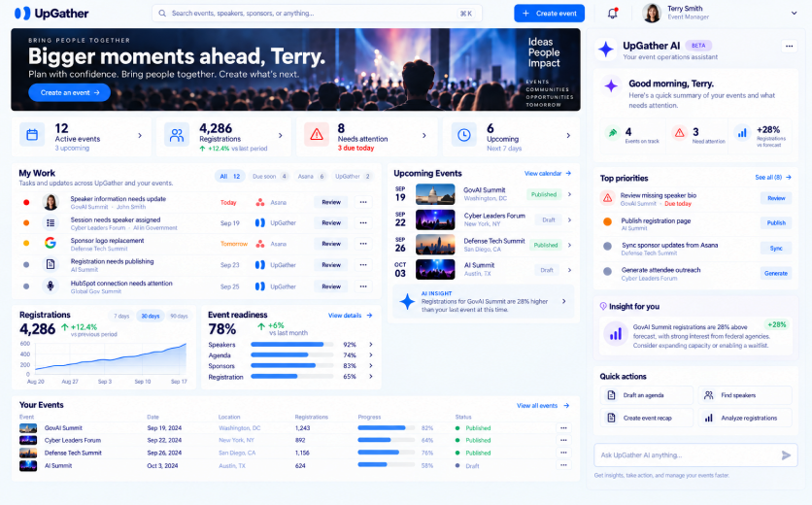This screenshot has height=505, width=812.
Task: Click the Ask UpGather AI input
Action: coord(695,455)
